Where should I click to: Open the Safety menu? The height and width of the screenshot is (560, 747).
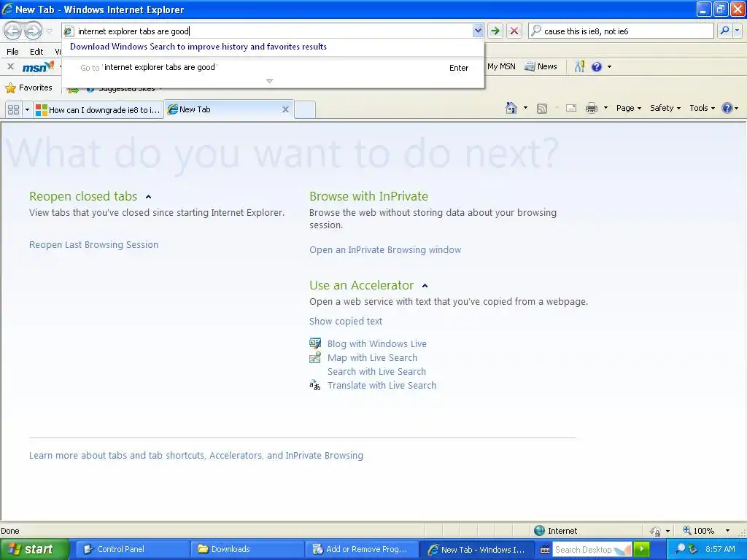click(665, 108)
